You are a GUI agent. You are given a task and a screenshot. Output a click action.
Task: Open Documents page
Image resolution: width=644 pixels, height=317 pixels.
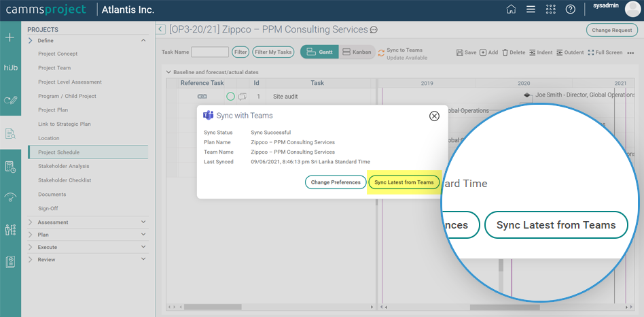coord(52,194)
